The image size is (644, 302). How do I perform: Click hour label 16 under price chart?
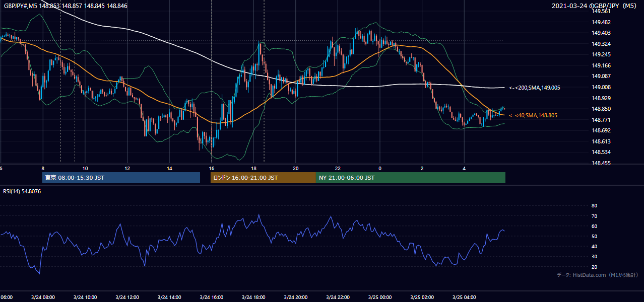point(212,169)
